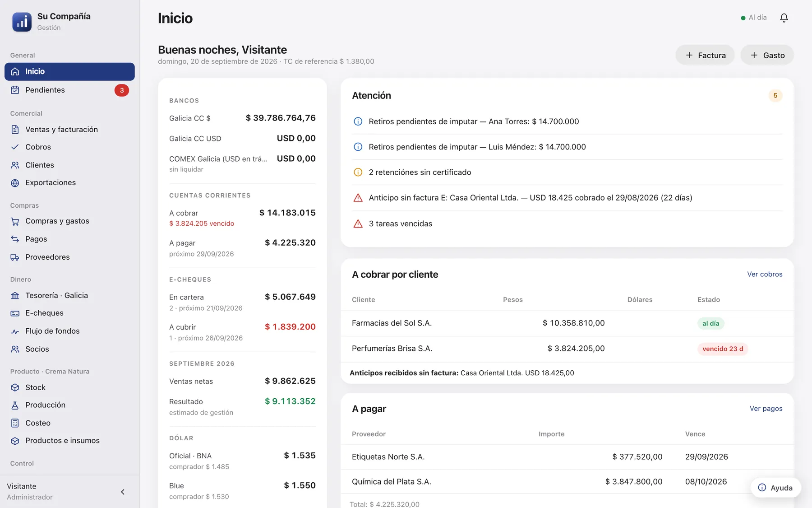The width and height of the screenshot is (812, 508).
Task: Click info icon beside Ana Torres alert
Action: [x=358, y=121]
